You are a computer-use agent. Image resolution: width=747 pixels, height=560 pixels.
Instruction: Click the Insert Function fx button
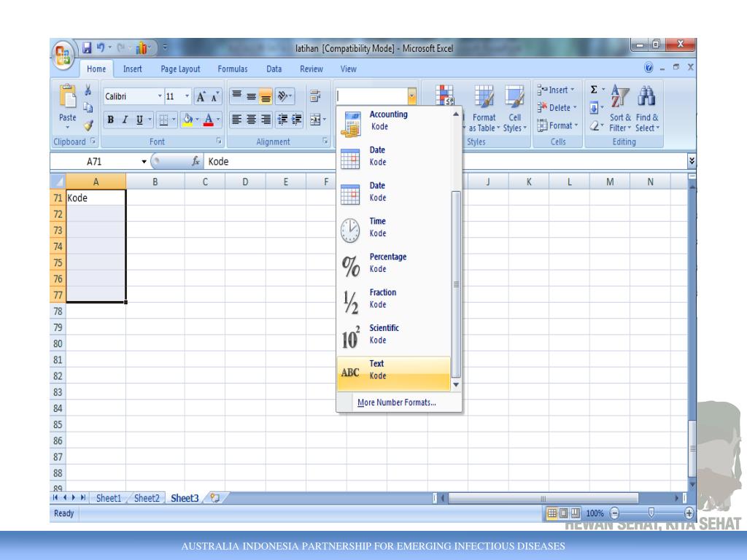(x=196, y=161)
